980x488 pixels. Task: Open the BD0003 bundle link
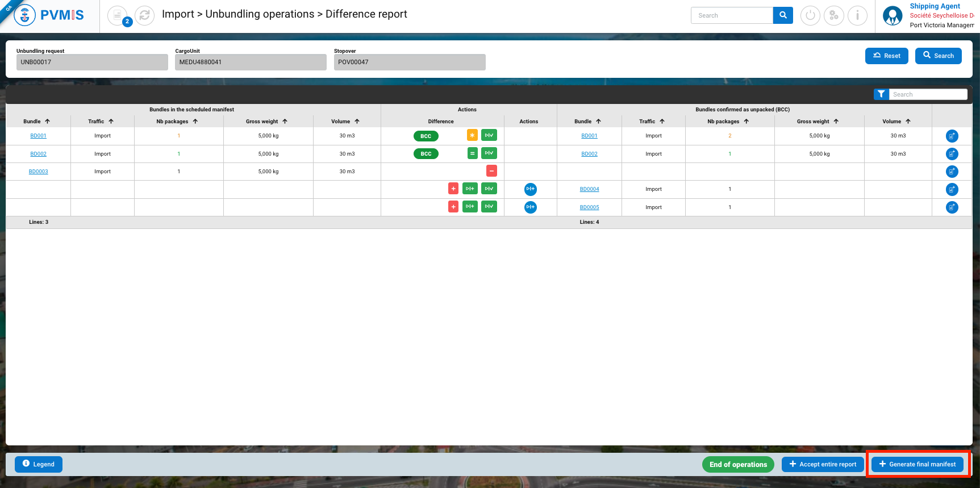click(39, 172)
